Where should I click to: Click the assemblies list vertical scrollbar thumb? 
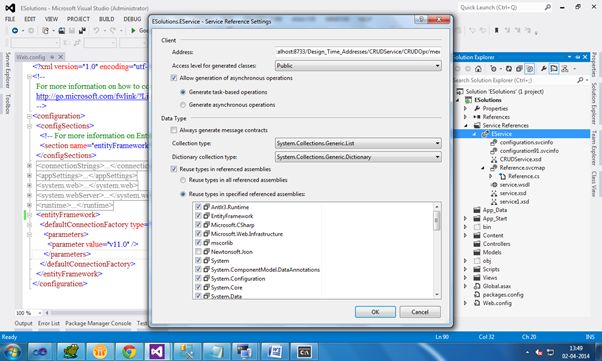tap(437, 221)
